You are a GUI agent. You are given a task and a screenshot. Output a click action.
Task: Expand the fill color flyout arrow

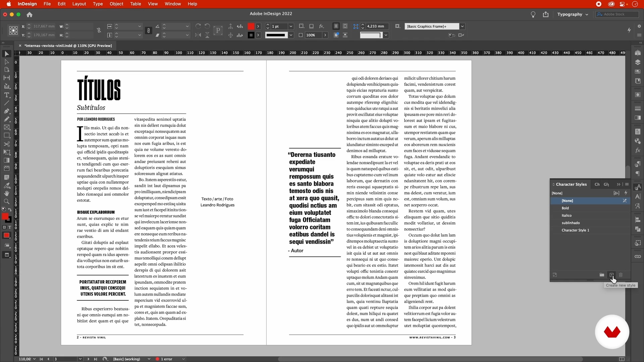pos(258,26)
